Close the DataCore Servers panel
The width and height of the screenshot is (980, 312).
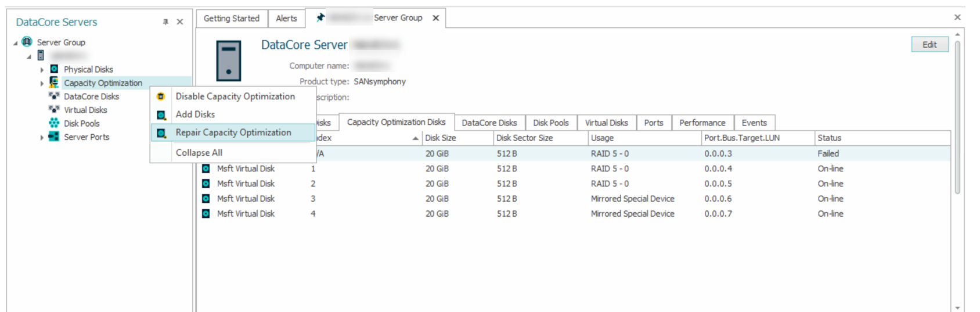tap(180, 22)
